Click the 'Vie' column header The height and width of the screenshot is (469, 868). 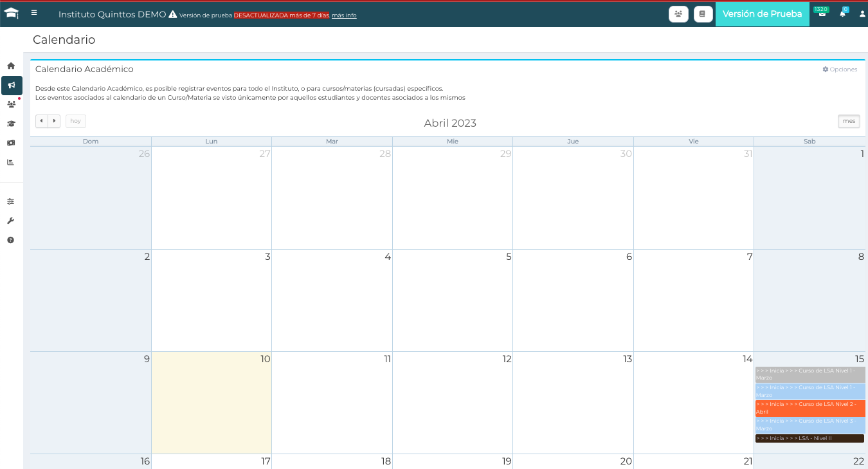click(x=694, y=142)
